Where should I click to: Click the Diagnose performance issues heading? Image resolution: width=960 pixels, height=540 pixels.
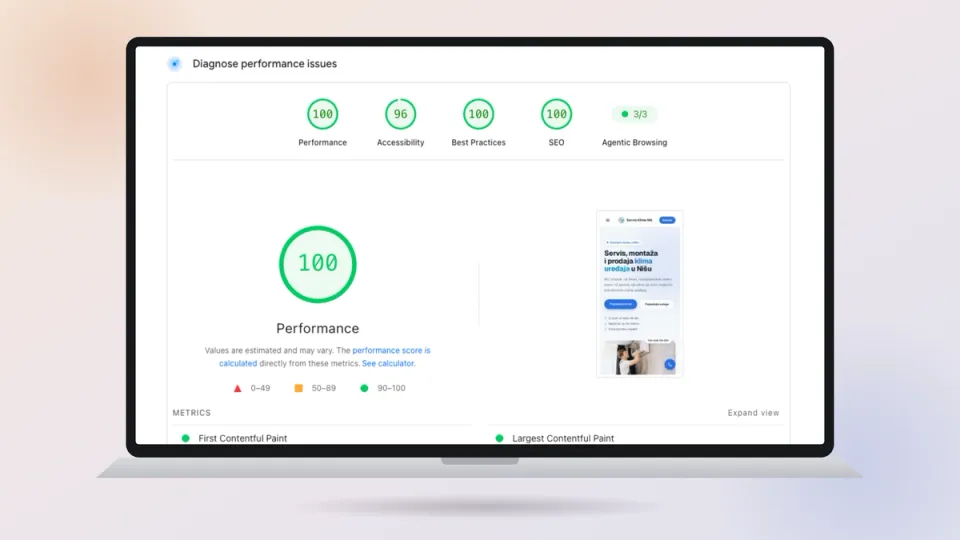264,64
